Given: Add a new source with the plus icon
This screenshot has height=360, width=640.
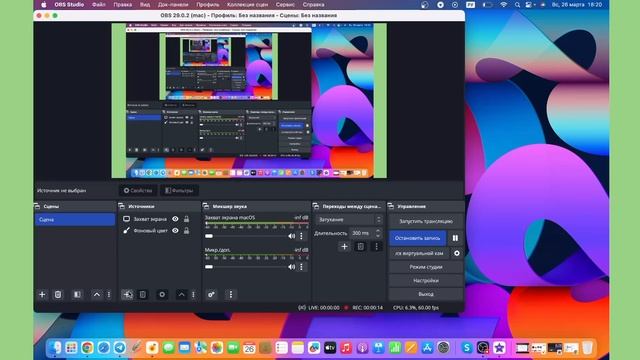Looking at the screenshot, I should pos(127,294).
